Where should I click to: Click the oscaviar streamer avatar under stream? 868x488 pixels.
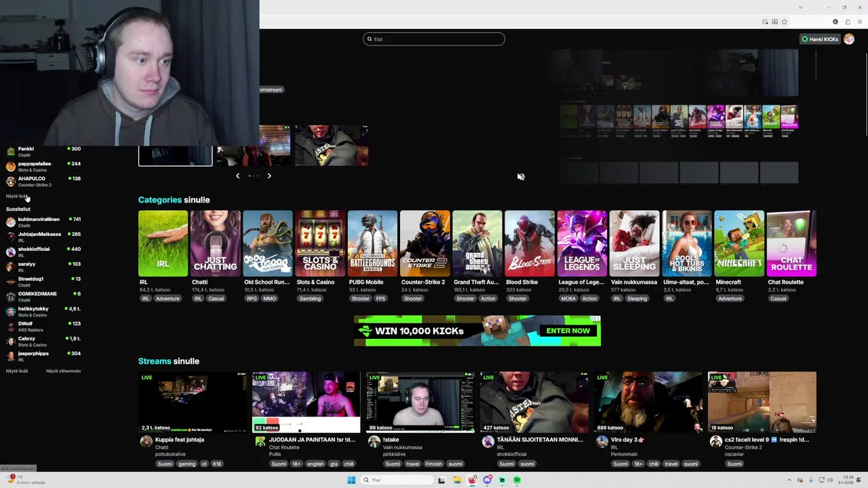pos(716,441)
